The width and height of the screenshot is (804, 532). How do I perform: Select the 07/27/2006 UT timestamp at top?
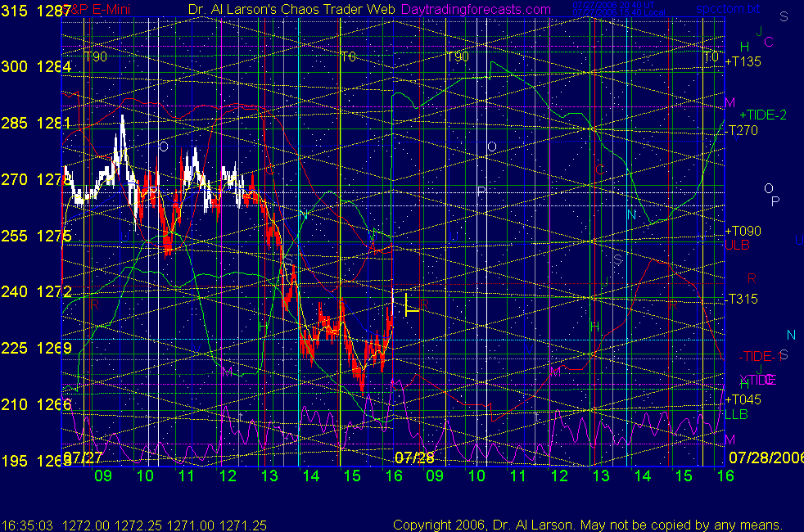[x=613, y=5]
